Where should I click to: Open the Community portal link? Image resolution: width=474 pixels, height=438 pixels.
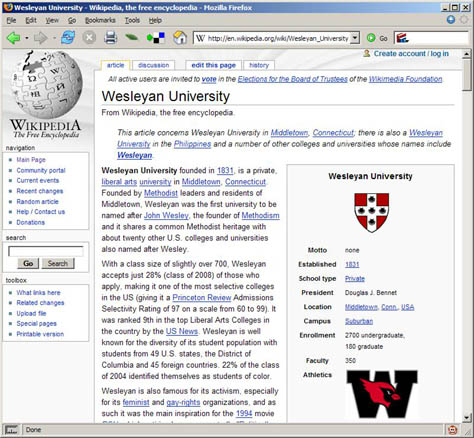pyautogui.click(x=41, y=170)
